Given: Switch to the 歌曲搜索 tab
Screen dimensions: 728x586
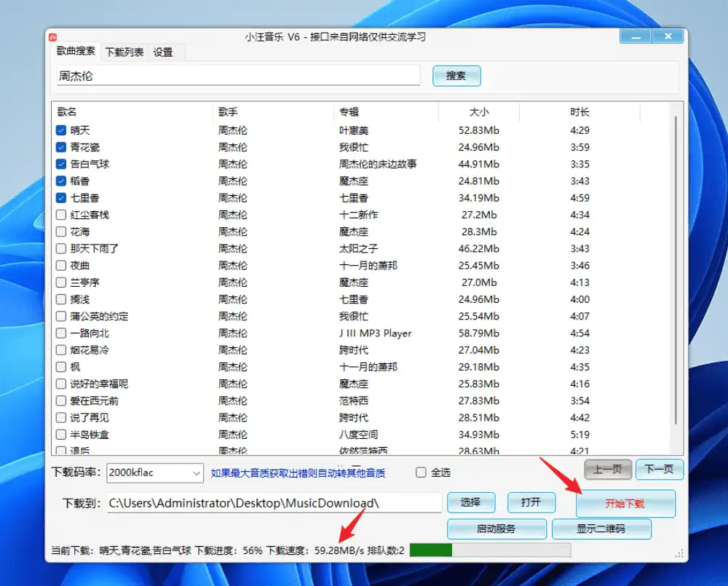Looking at the screenshot, I should click(76, 51).
